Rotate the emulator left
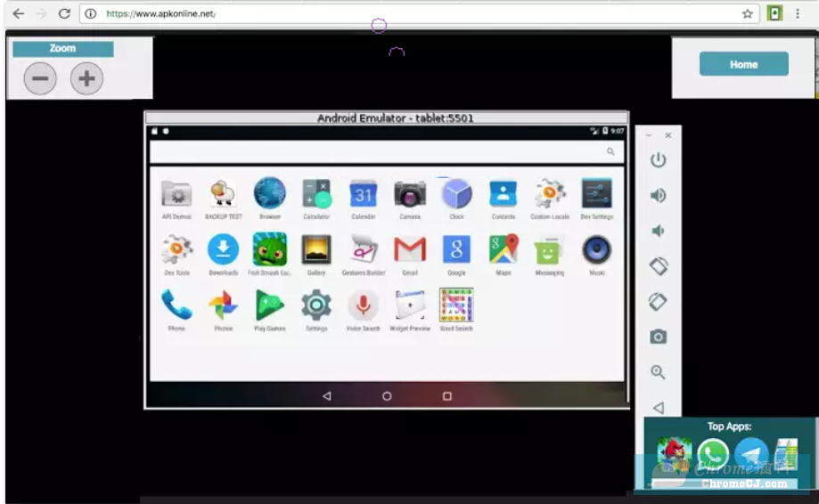 tap(658, 266)
